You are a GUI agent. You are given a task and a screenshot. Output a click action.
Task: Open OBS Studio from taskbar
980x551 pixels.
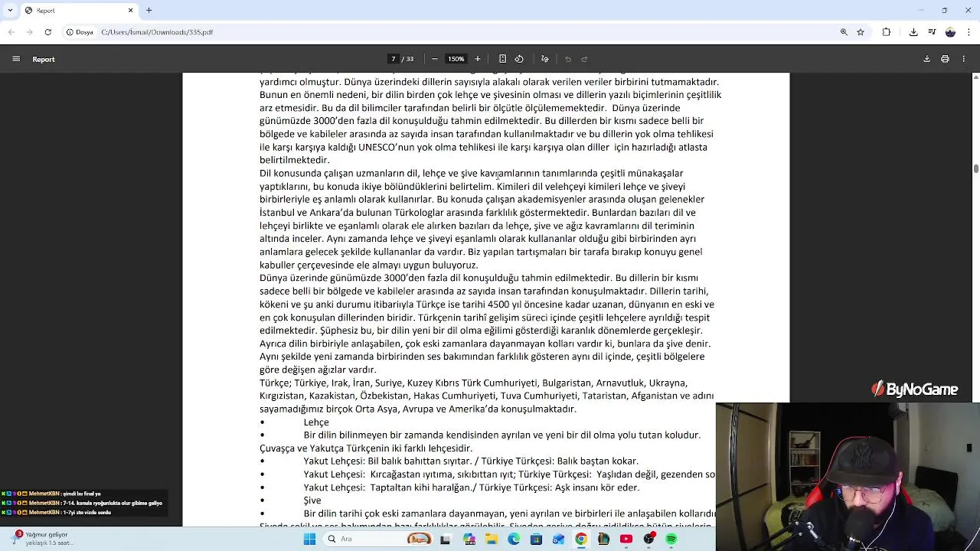point(649,539)
